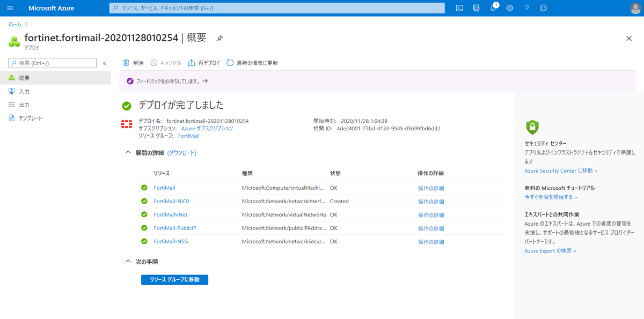Open the feedback smiley icon
644x319 pixels.
544,8
